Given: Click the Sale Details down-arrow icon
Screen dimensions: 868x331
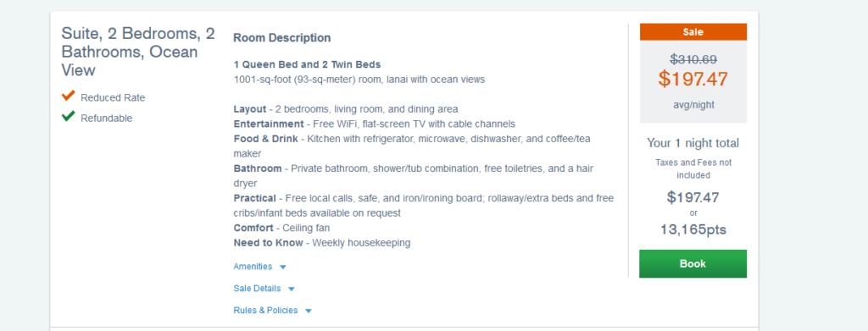Looking at the screenshot, I should pyautogui.click(x=292, y=289).
